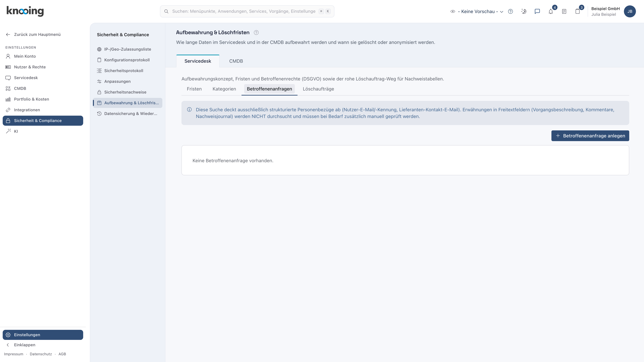644x362 pixels.
Task: Click the JB user avatar
Action: [630, 12]
